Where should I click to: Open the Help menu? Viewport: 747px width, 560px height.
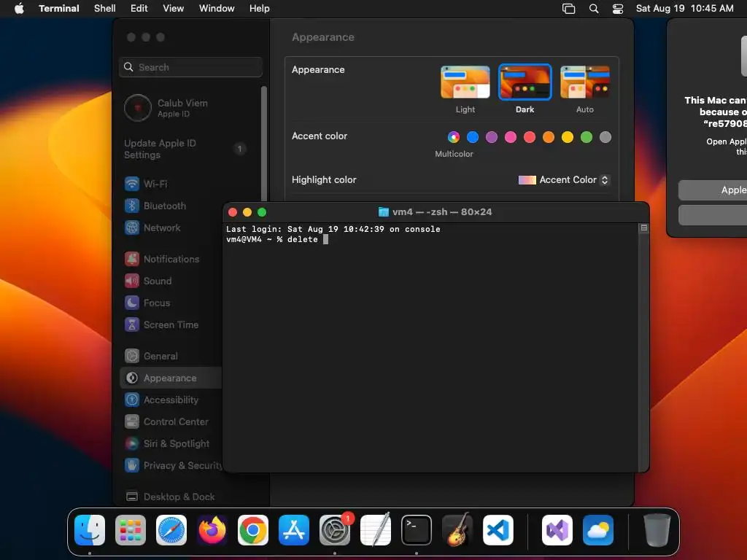click(x=260, y=8)
